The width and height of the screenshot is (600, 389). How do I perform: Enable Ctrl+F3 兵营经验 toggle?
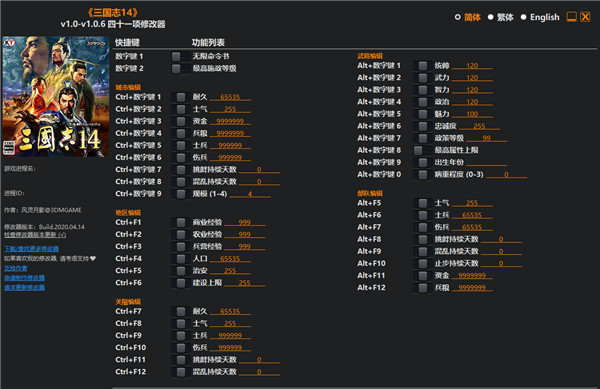[x=181, y=247]
